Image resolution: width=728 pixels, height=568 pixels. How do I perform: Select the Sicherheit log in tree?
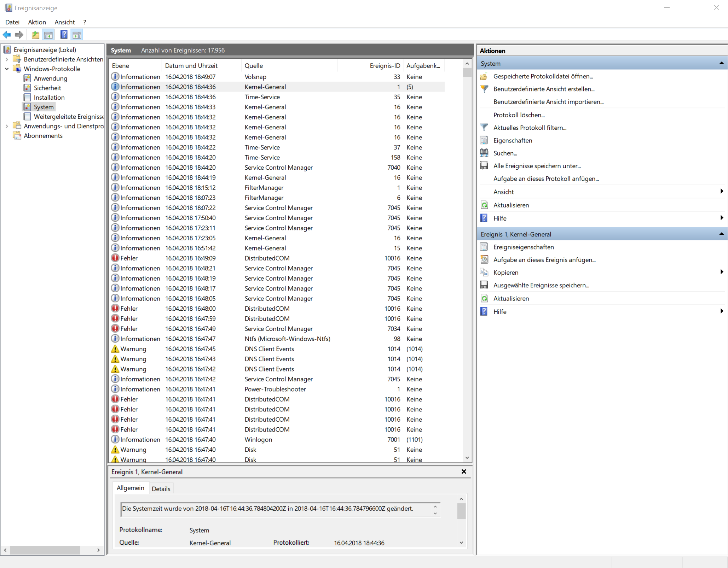[x=47, y=88]
